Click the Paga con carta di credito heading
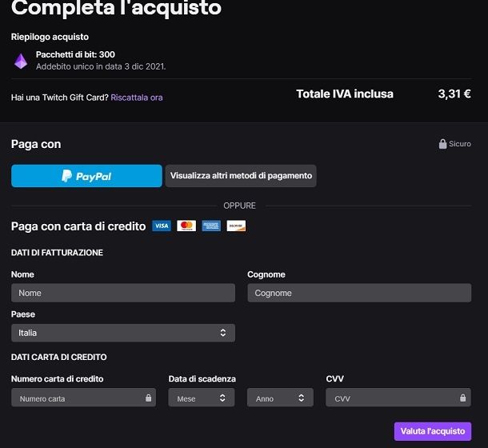 pyautogui.click(x=78, y=226)
